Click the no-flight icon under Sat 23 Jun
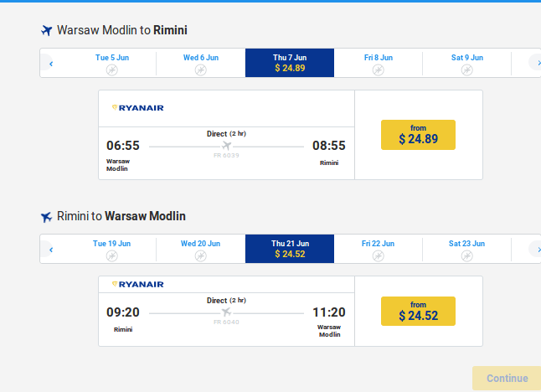 click(466, 256)
